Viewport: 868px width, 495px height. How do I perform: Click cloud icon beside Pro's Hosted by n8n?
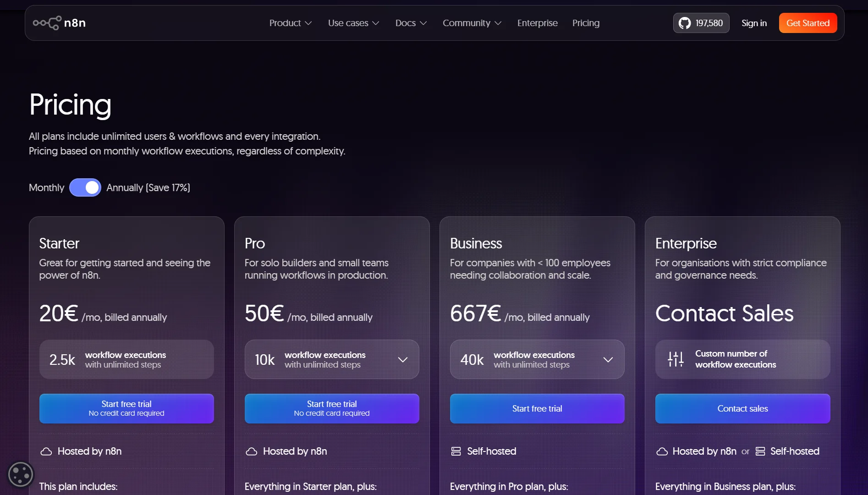(251, 451)
